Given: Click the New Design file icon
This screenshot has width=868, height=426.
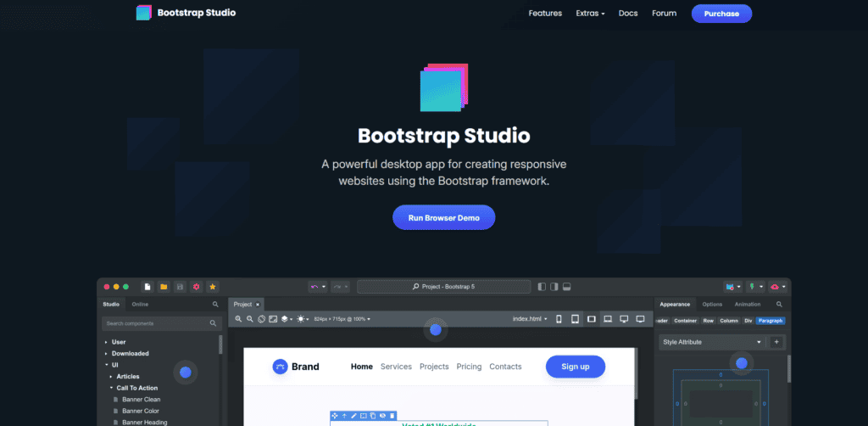Looking at the screenshot, I should pos(147,286).
